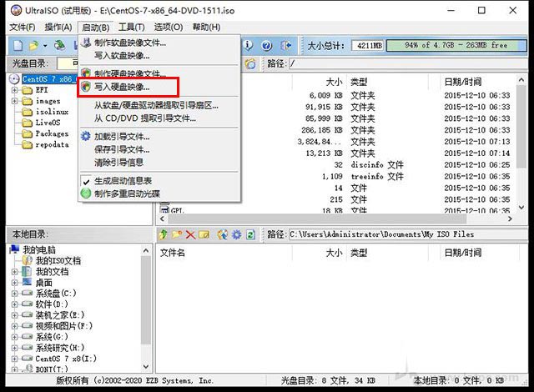Open the 操作(A) menu
Viewport: 534px width, 392px height.
click(x=58, y=28)
